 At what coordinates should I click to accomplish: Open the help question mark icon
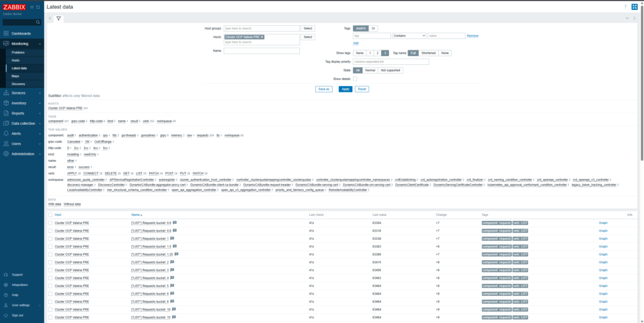click(626, 7)
